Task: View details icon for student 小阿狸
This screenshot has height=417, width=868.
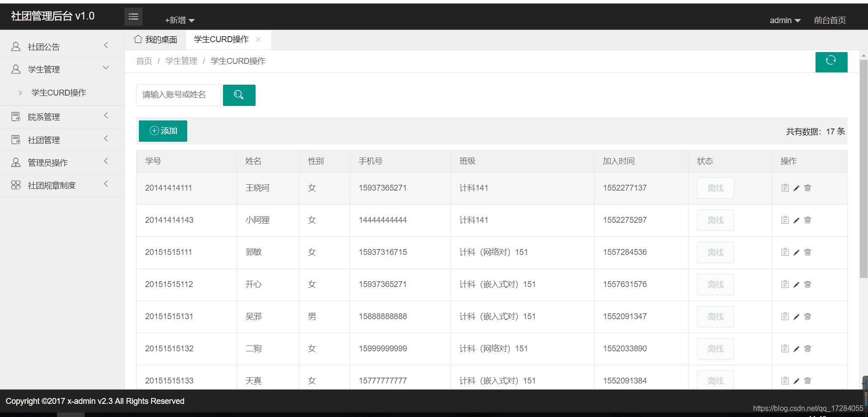Action: point(785,220)
